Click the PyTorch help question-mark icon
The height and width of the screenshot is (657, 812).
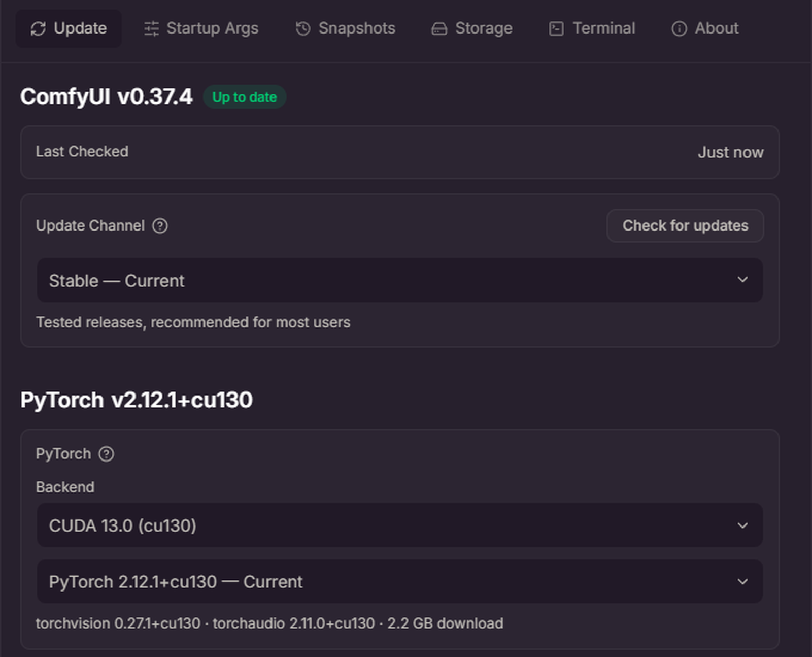pos(106,454)
